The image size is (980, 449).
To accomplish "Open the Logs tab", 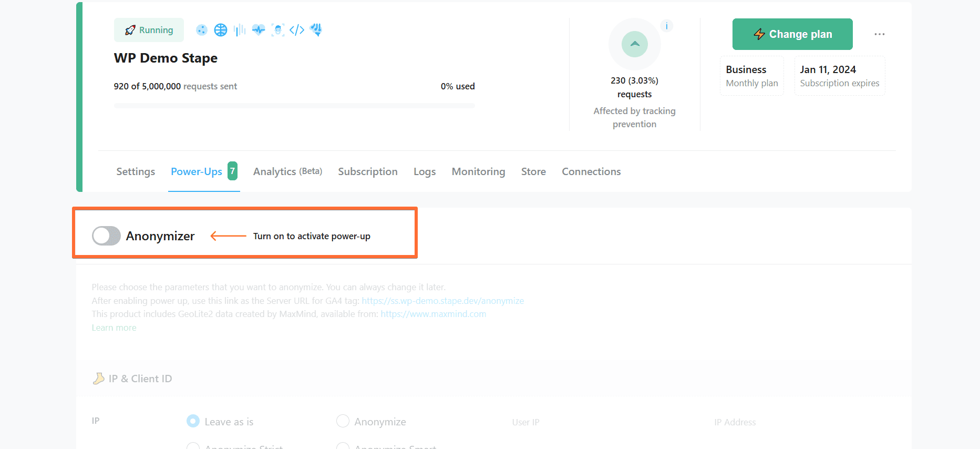I will (425, 171).
